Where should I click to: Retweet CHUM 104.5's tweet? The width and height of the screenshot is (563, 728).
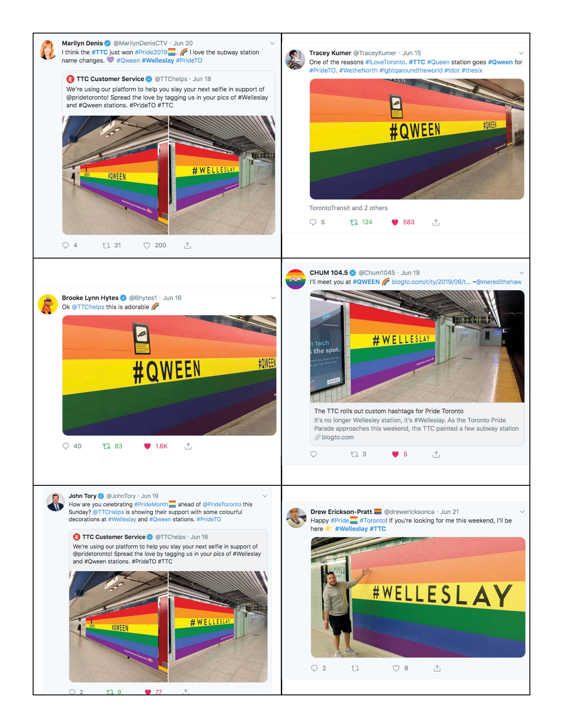[354, 454]
